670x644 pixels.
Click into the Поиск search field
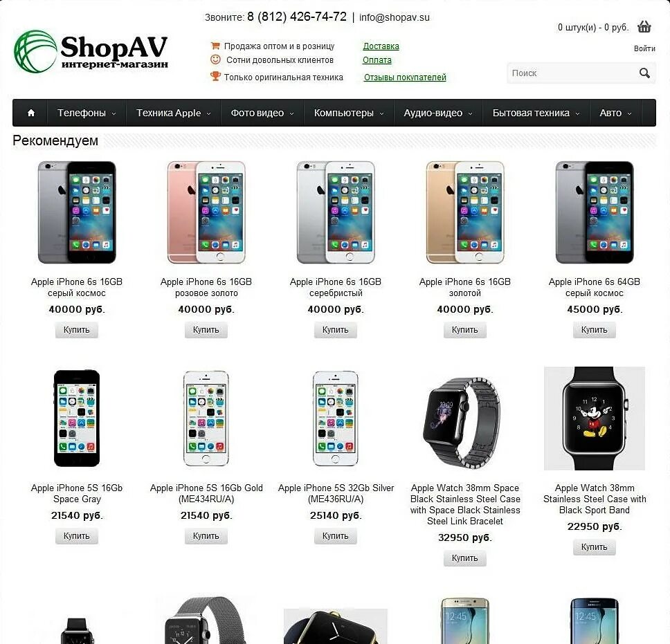tap(572, 73)
